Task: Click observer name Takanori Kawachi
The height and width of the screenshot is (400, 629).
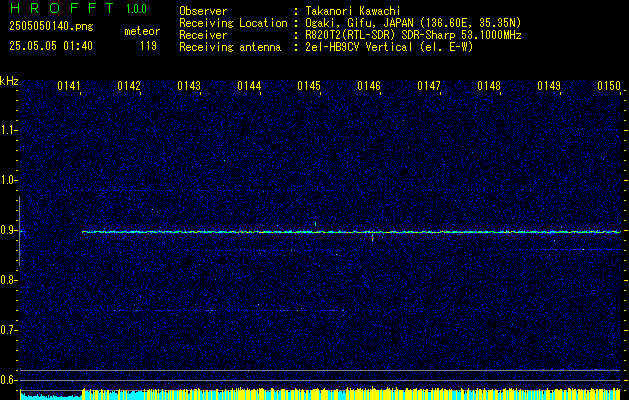Action: (x=353, y=11)
